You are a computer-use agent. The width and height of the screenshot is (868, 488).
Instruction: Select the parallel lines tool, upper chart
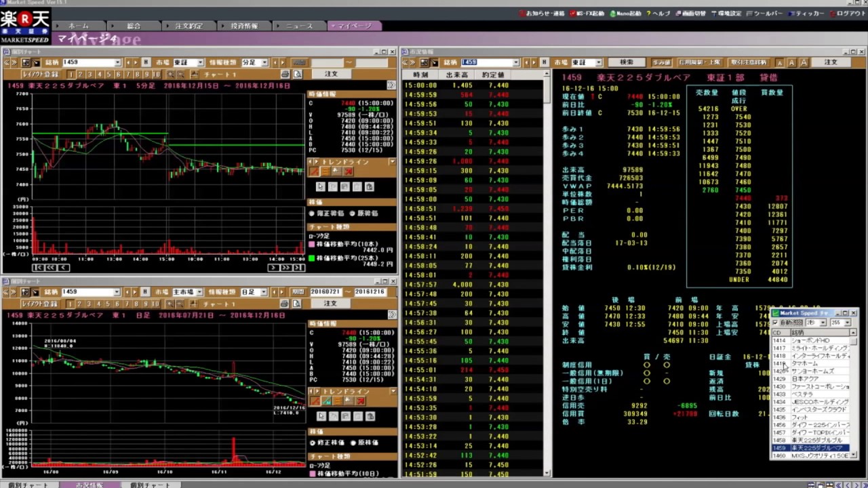pyautogui.click(x=325, y=171)
